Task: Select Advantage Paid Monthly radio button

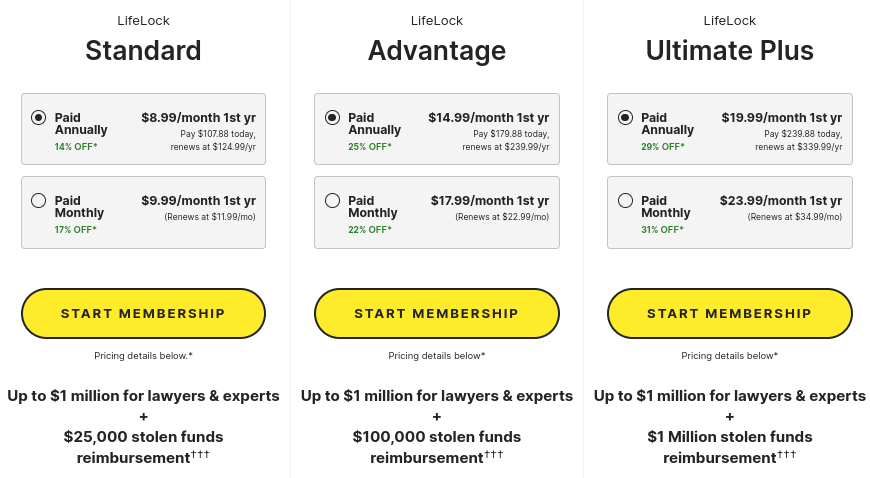Action: point(332,200)
